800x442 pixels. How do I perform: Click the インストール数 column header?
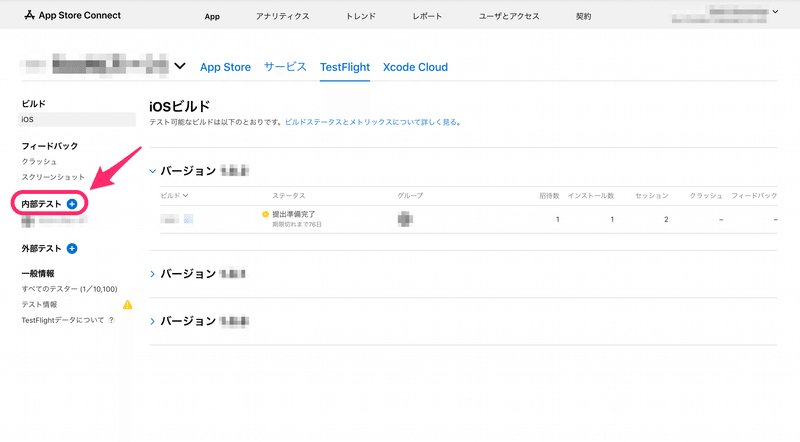pyautogui.click(x=591, y=195)
